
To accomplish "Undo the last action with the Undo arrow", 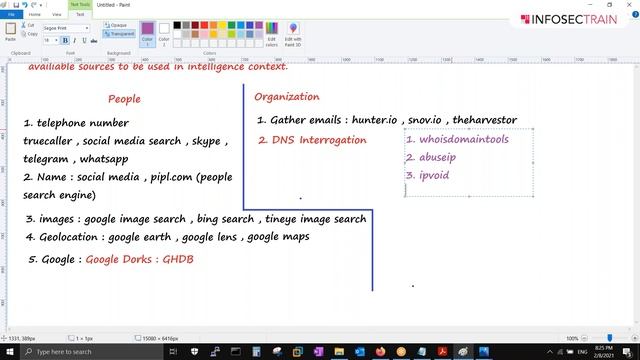I will coord(25,5).
